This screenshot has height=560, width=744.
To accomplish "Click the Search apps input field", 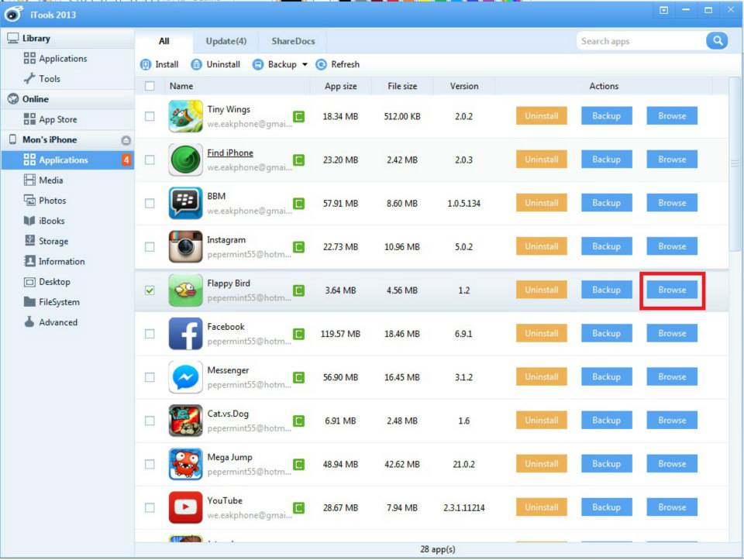I will pos(642,41).
